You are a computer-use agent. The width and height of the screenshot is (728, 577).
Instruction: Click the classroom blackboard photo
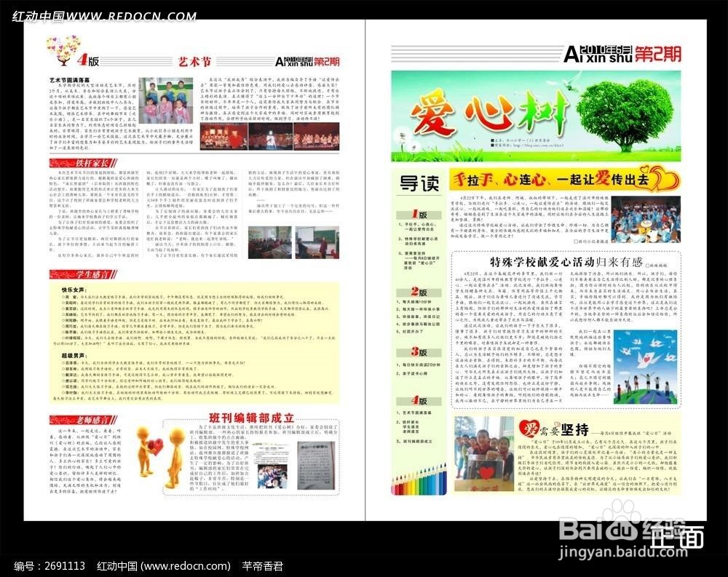click(x=317, y=242)
